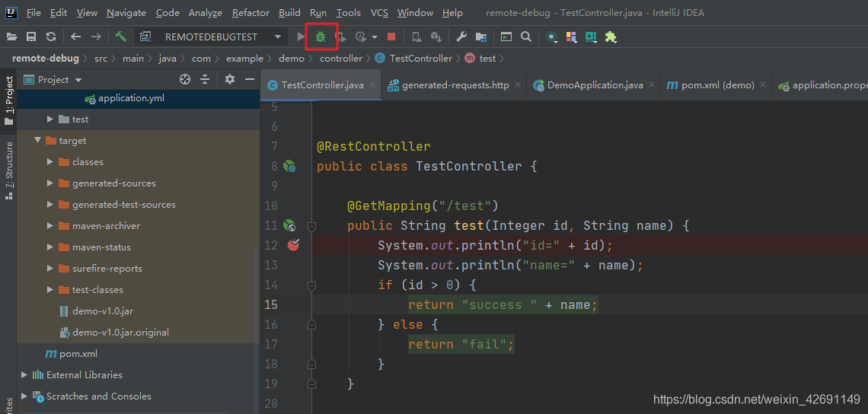868x414 pixels.
Task: Open Project panel gear options
Action: (x=230, y=80)
